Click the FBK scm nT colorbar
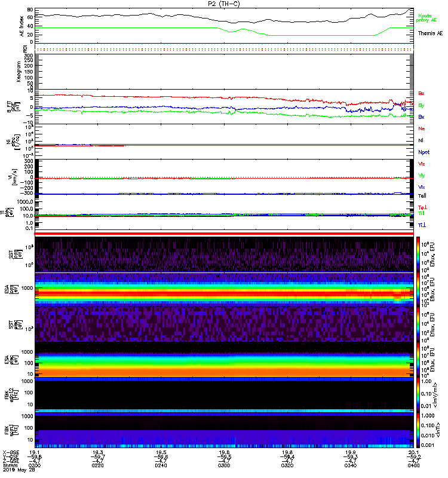The image size is (448, 478). [418, 430]
